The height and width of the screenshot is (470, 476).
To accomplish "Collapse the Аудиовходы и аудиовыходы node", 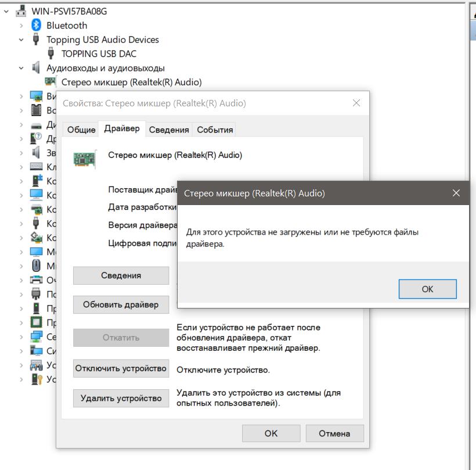I will [21, 68].
